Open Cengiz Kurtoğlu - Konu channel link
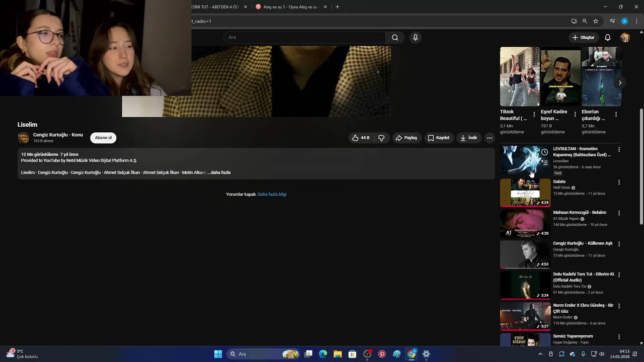 pyautogui.click(x=58, y=135)
